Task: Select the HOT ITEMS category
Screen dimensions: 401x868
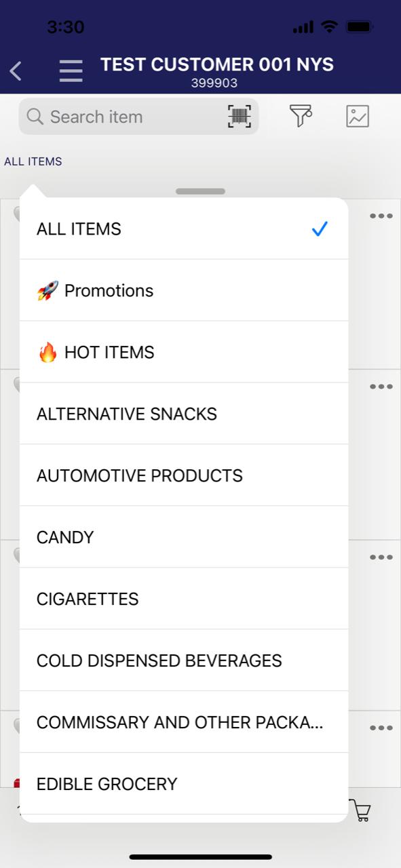Action: click(184, 352)
